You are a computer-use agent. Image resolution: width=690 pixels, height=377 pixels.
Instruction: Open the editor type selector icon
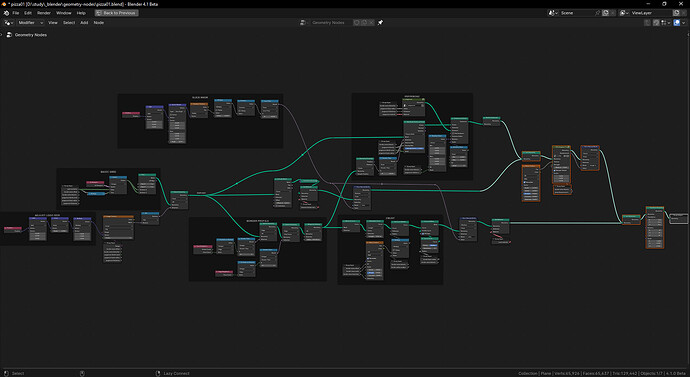pyautogui.click(x=9, y=23)
